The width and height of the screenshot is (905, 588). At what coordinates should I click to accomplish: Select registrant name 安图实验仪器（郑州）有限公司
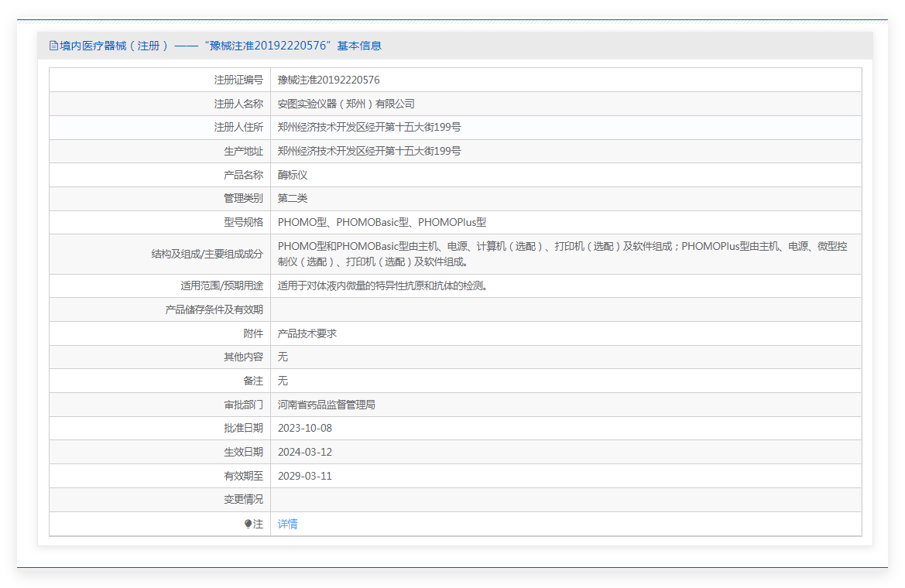[346, 104]
